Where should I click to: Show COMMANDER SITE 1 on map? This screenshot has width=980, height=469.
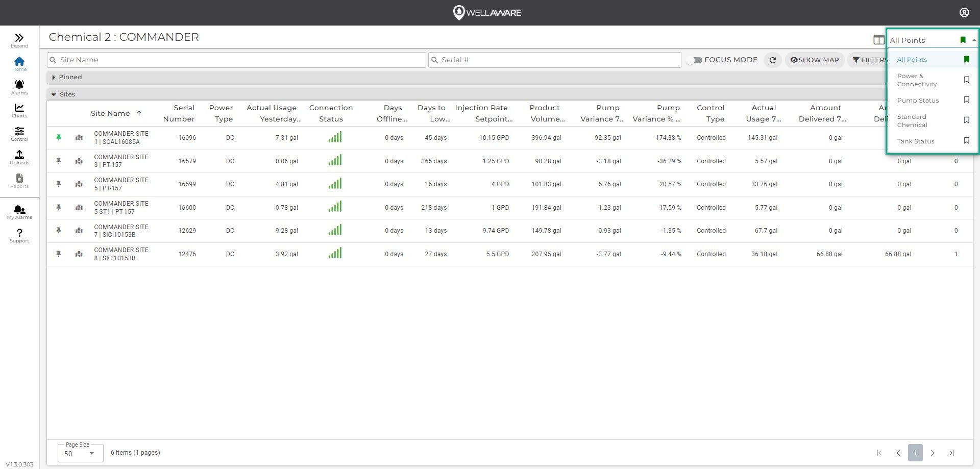click(79, 137)
